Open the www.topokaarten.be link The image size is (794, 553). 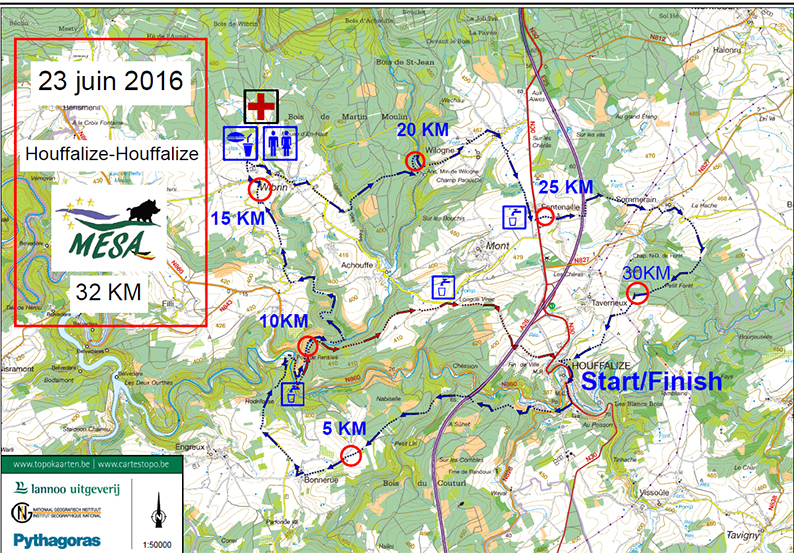click(51, 464)
